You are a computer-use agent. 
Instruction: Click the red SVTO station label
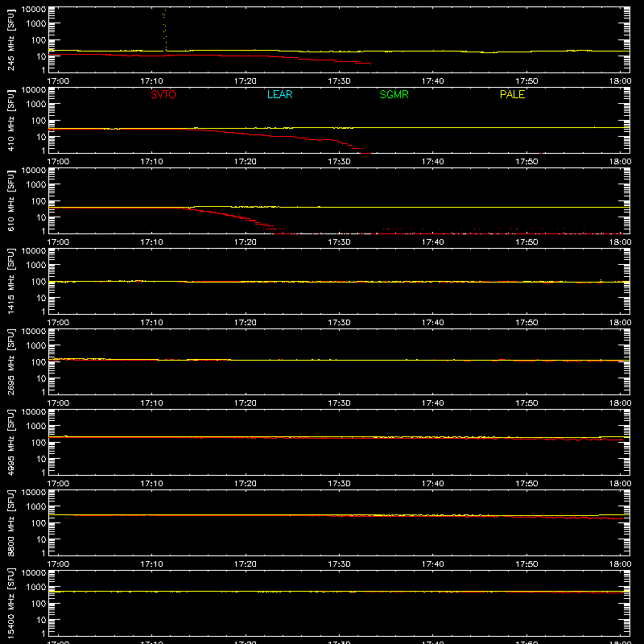pyautogui.click(x=163, y=94)
